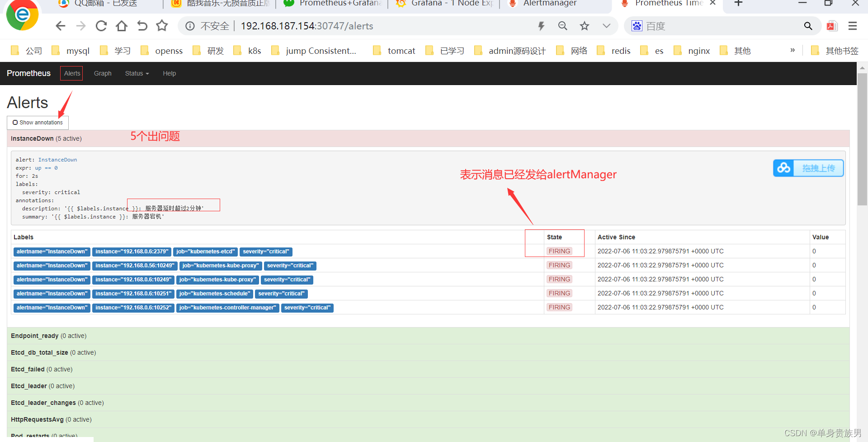This screenshot has width=868, height=442.
Task: Open the redis bookmark folder
Action: pos(613,51)
